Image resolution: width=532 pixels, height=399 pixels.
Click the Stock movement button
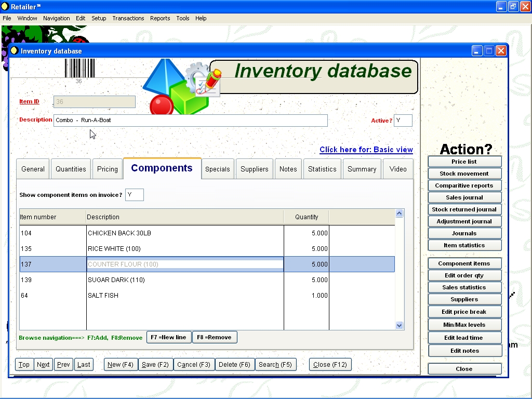point(464,174)
